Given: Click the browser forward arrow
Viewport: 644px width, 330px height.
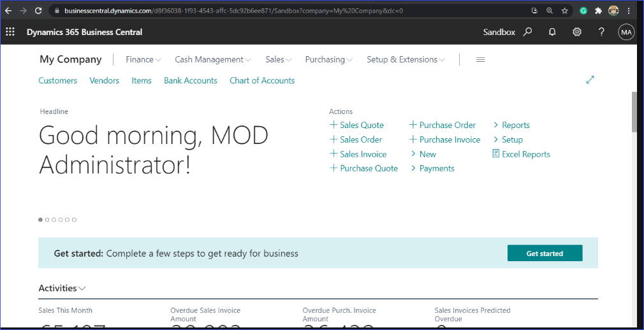Looking at the screenshot, I should click(24, 11).
